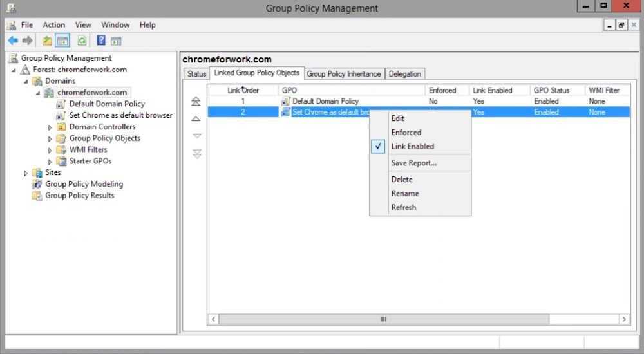Move link to bottom with double down arrow

click(196, 154)
